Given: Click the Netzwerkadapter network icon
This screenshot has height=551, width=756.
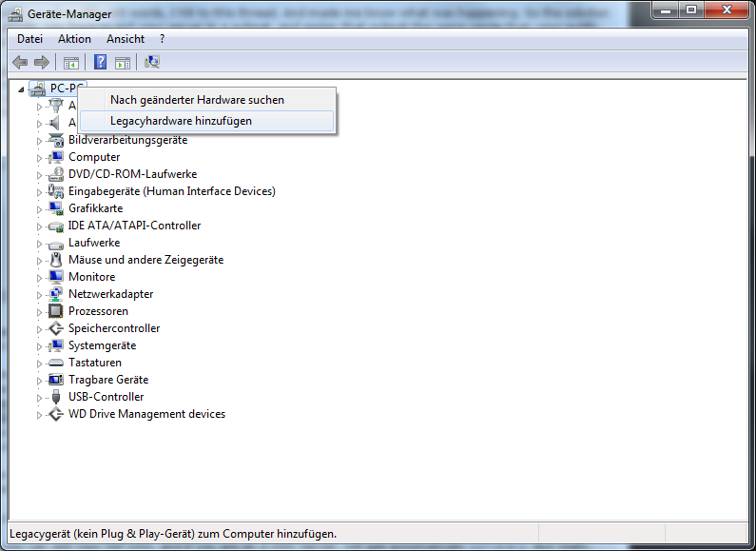Looking at the screenshot, I should pyautogui.click(x=56, y=294).
